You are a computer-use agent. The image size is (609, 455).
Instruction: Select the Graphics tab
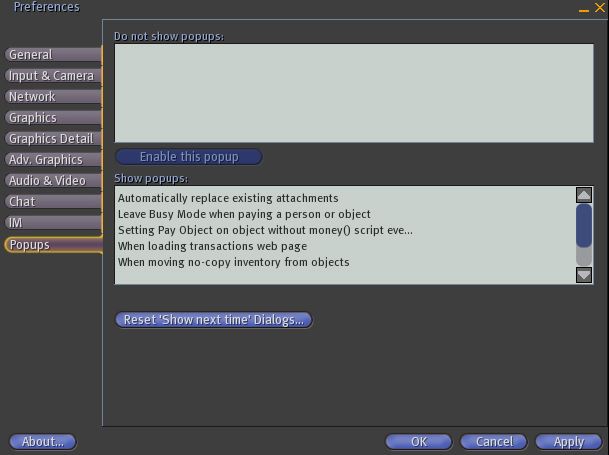[x=52, y=118]
